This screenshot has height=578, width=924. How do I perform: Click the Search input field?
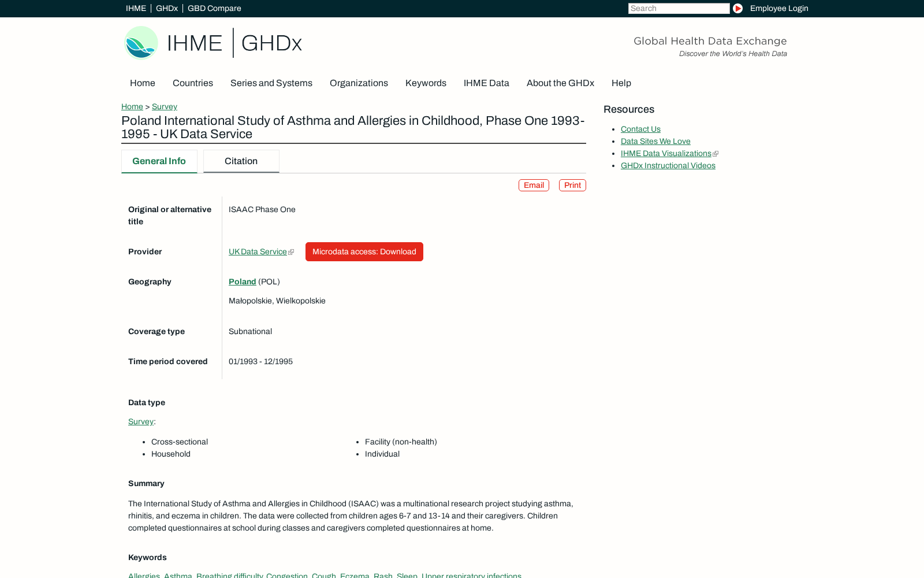[x=679, y=8]
